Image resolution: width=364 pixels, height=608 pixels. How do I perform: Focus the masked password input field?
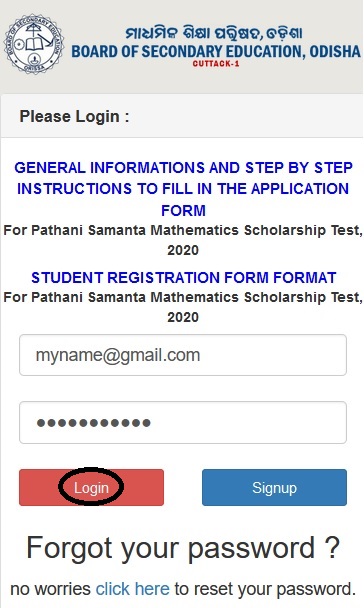pyautogui.click(x=183, y=423)
